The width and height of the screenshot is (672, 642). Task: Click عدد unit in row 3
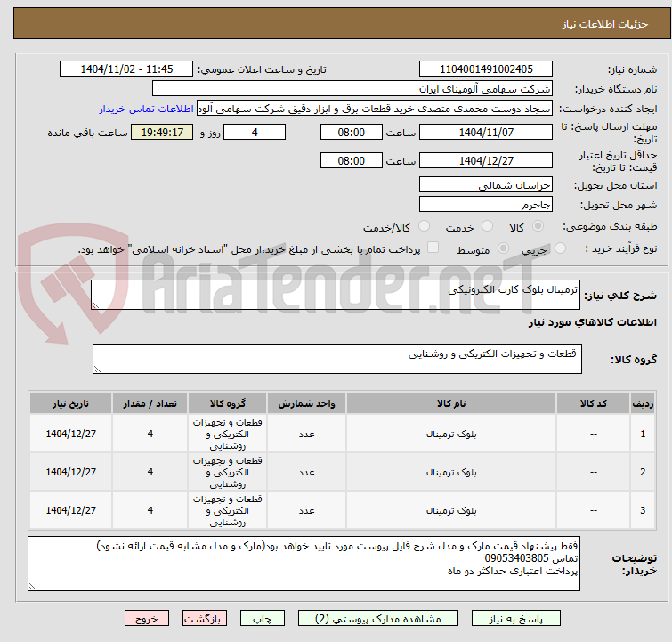tap(306, 511)
